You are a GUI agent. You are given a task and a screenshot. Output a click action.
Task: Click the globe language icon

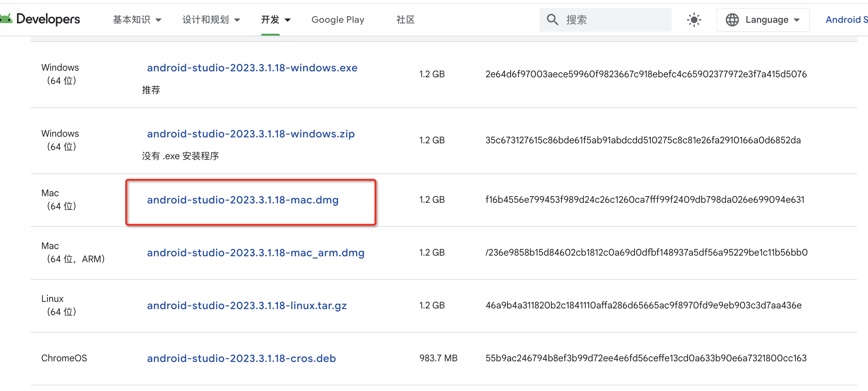point(732,19)
